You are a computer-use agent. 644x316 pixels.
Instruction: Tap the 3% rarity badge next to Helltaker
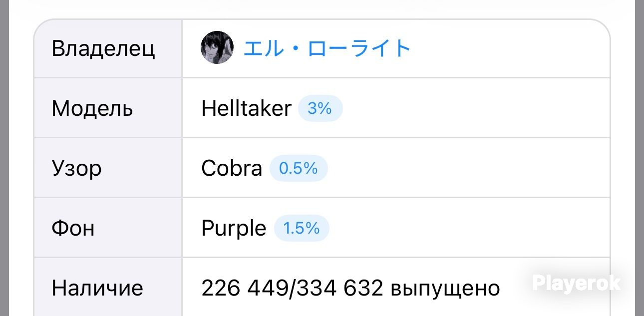(x=320, y=108)
